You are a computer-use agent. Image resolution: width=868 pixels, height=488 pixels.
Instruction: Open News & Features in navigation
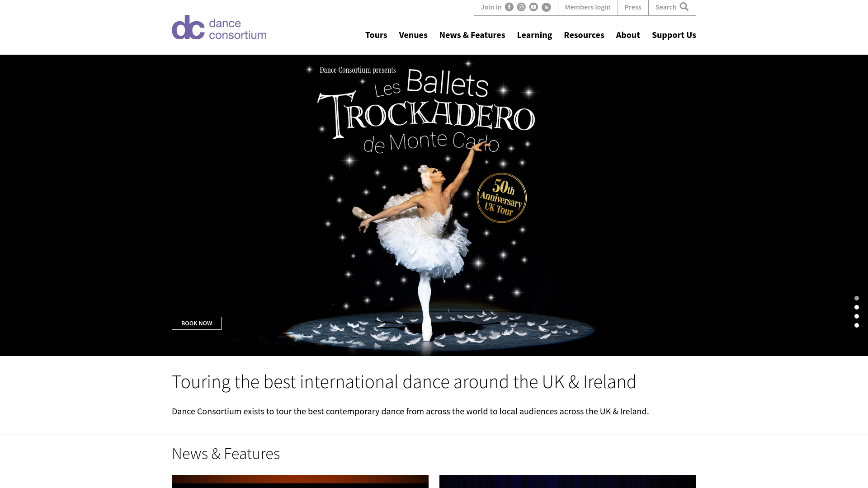coord(472,35)
